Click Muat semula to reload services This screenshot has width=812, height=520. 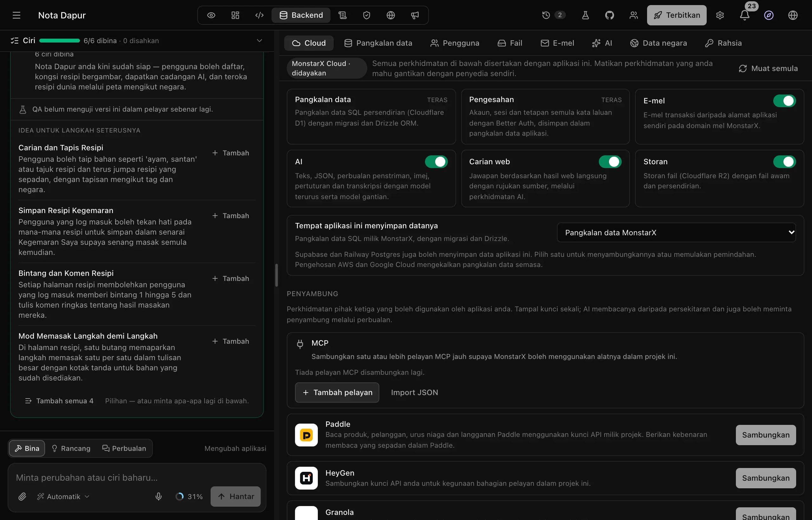pos(768,68)
